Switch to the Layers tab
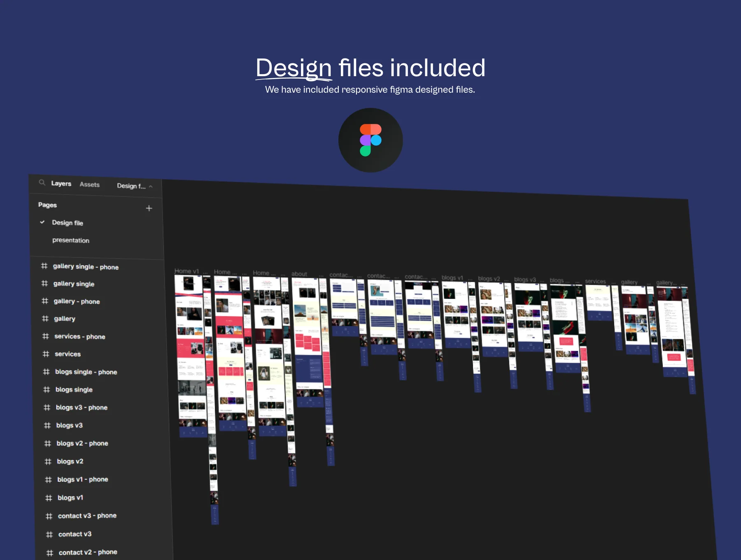The height and width of the screenshot is (560, 741). [x=61, y=184]
